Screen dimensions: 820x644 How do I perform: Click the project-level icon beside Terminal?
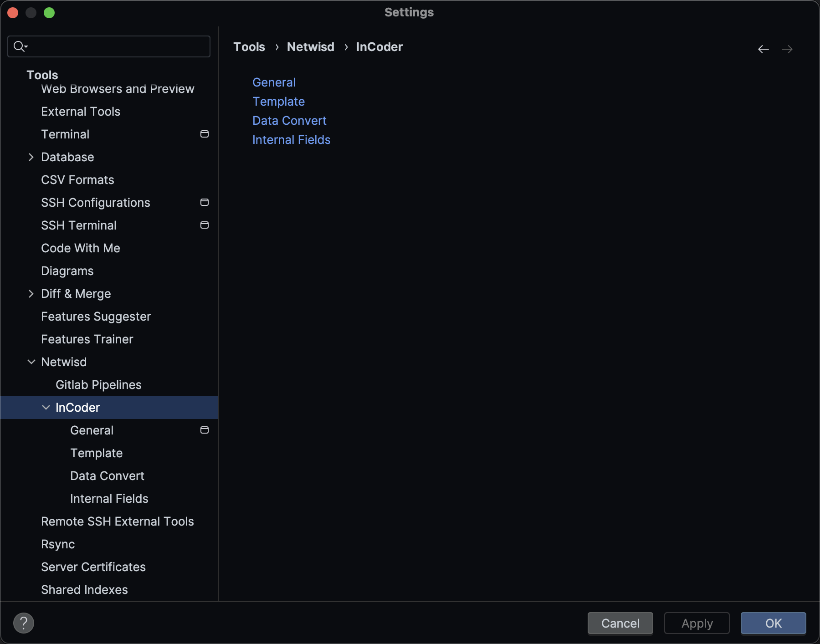pyautogui.click(x=205, y=134)
